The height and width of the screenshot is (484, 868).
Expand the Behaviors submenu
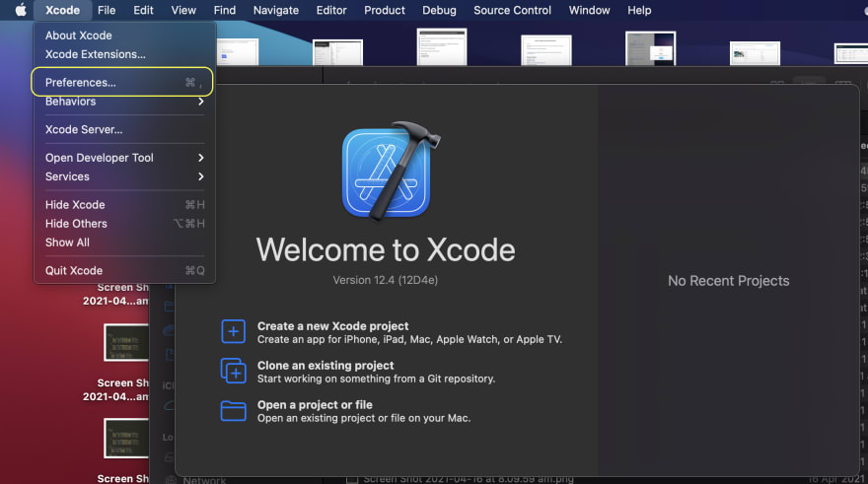point(124,102)
